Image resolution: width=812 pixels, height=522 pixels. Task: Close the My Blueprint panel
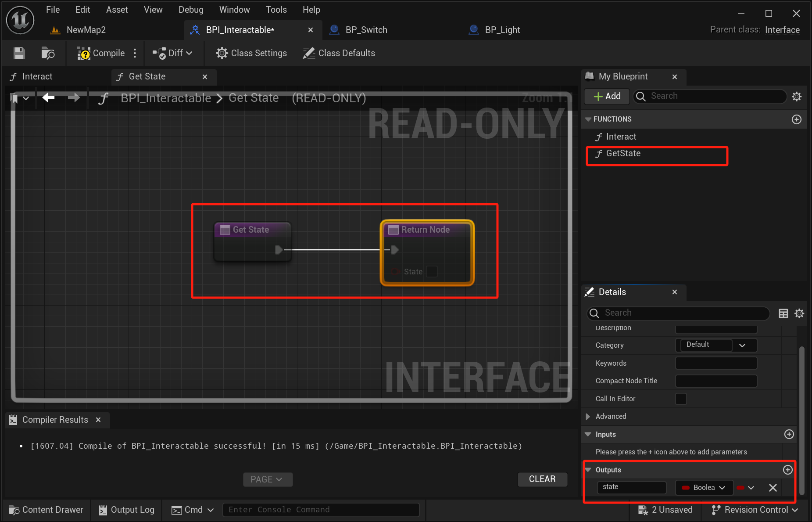675,77
